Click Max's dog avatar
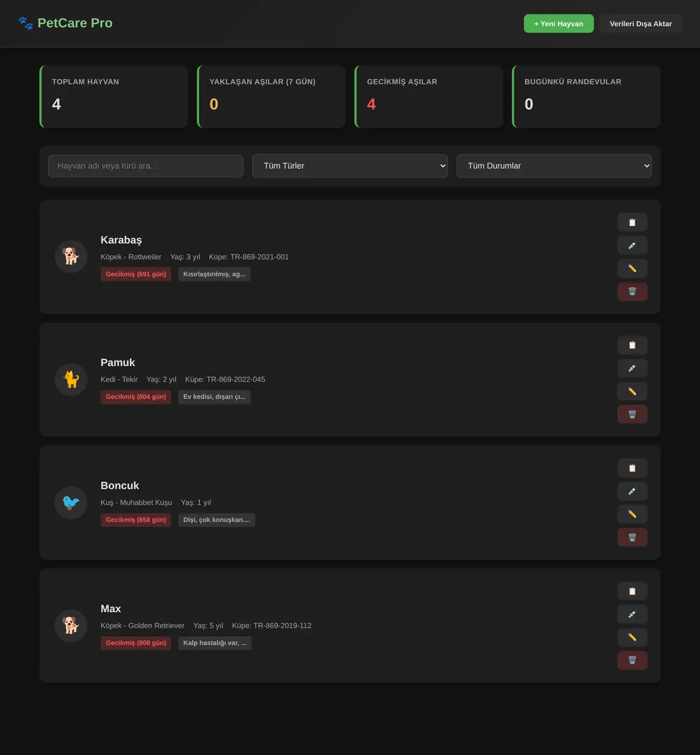The width and height of the screenshot is (700, 755). 71,625
